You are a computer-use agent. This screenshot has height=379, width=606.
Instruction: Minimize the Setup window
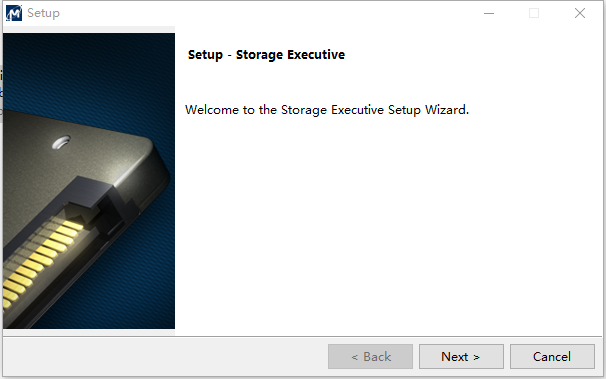(489, 13)
